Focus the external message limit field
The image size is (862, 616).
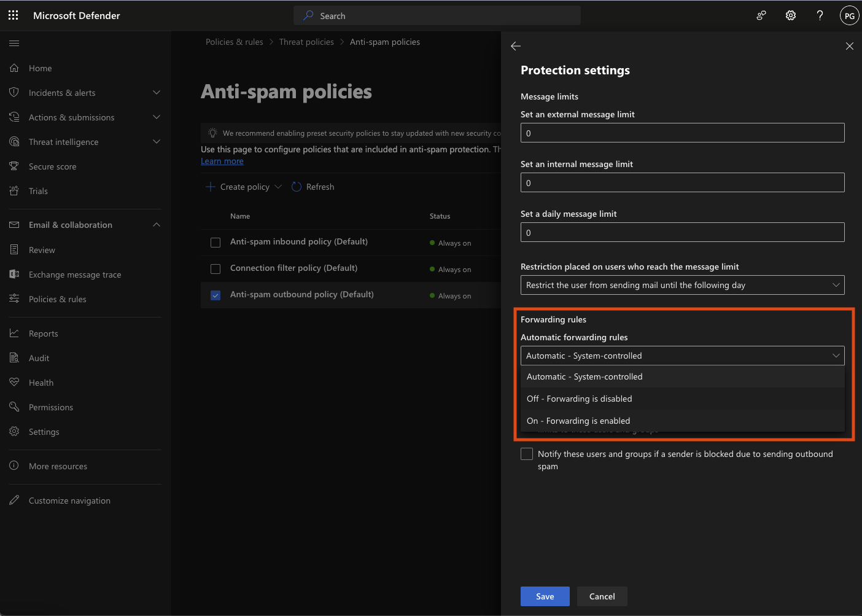click(x=682, y=133)
